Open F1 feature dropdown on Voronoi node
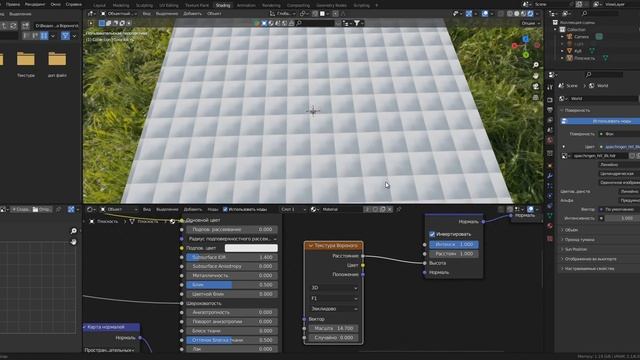The width and height of the screenshot is (640, 360). point(334,298)
